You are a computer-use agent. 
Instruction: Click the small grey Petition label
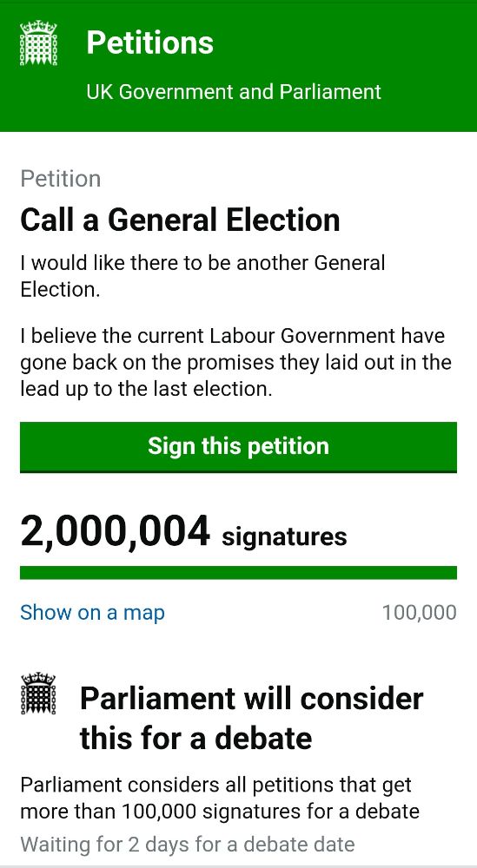coord(61,179)
